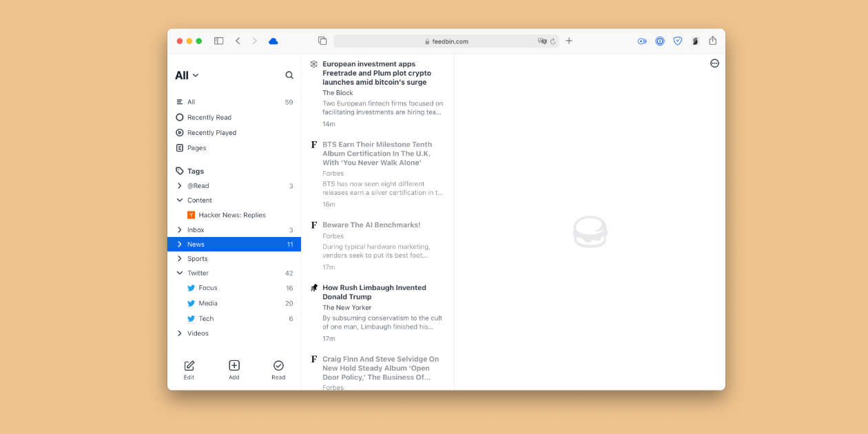Open the Safari share menu
This screenshot has width=868, height=434.
(713, 41)
